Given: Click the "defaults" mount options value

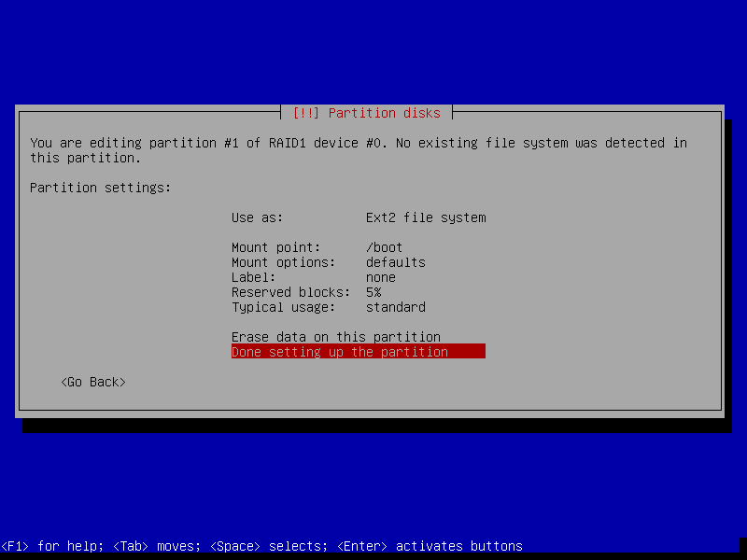Looking at the screenshot, I should click(396, 262).
